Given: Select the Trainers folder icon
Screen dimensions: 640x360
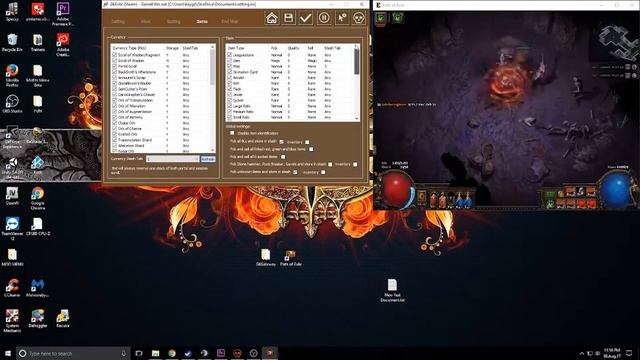Looking at the screenshot, I should (38, 43).
